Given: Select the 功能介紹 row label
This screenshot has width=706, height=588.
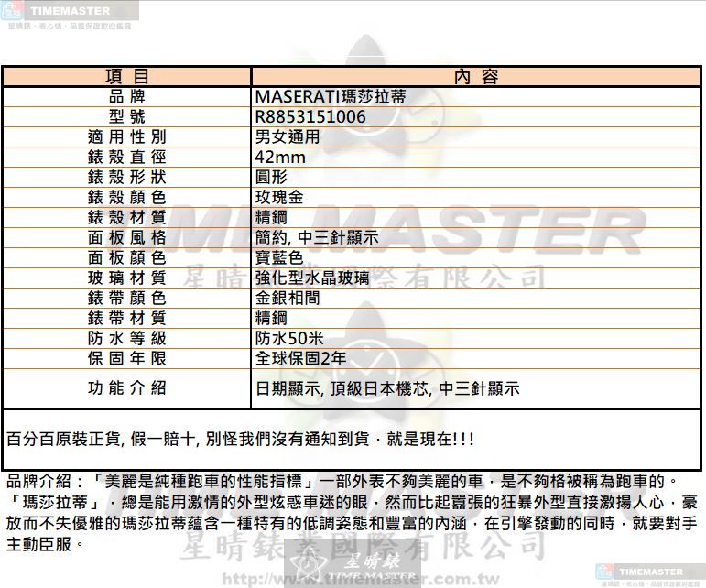Looking at the screenshot, I should pyautogui.click(x=127, y=387).
